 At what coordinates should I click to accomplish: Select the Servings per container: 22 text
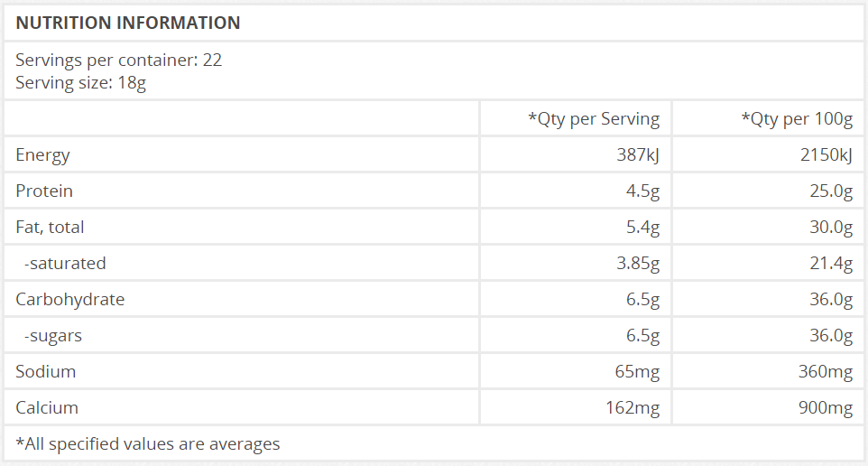coord(118,60)
